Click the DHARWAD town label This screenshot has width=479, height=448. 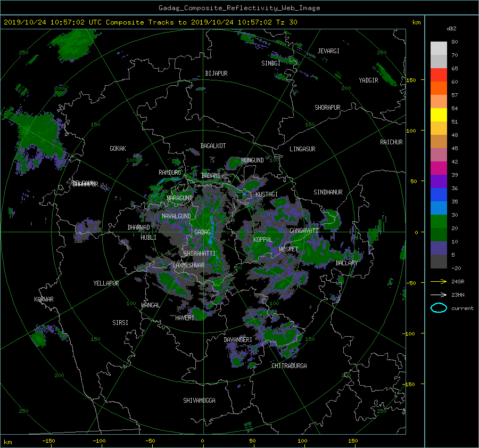point(139,227)
